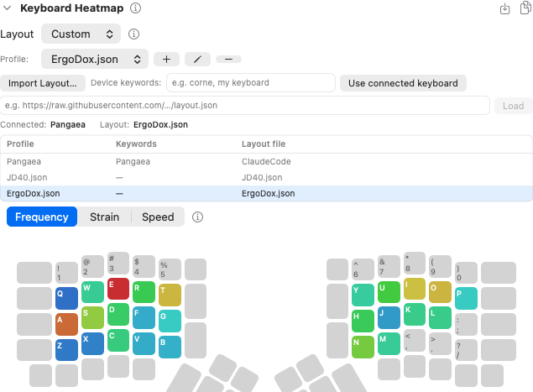
Task: Click the gray number 1 key
Action: pyautogui.click(x=66, y=273)
